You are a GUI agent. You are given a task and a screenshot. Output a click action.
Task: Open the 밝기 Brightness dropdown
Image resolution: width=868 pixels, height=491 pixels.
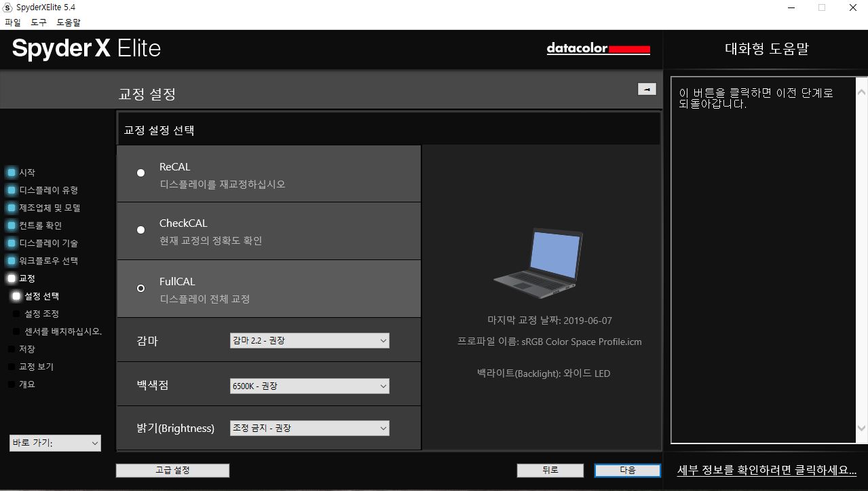point(309,429)
